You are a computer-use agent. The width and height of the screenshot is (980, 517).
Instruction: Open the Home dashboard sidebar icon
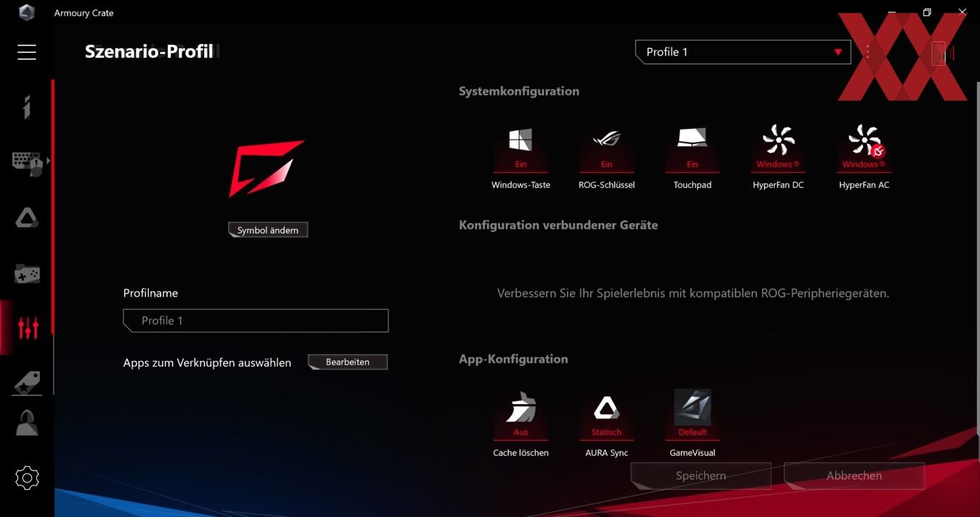[x=27, y=107]
